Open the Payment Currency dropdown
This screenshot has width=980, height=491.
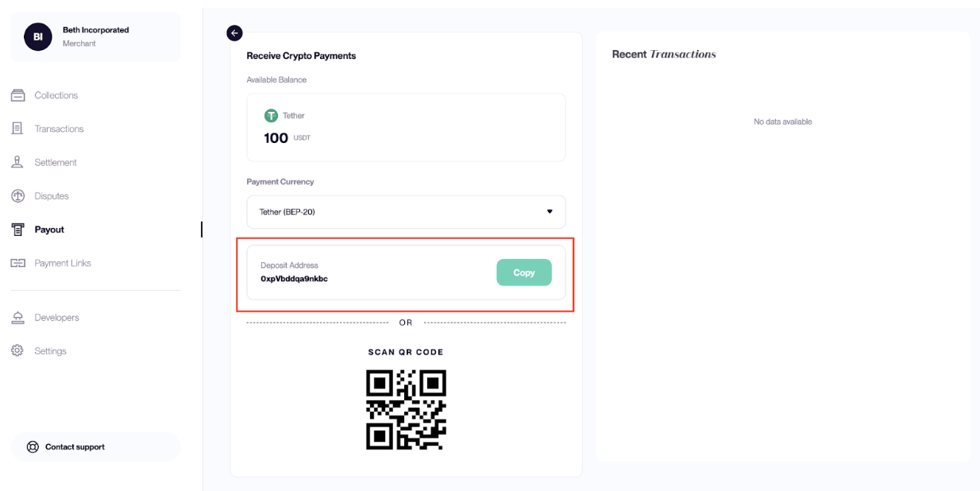[405, 212]
